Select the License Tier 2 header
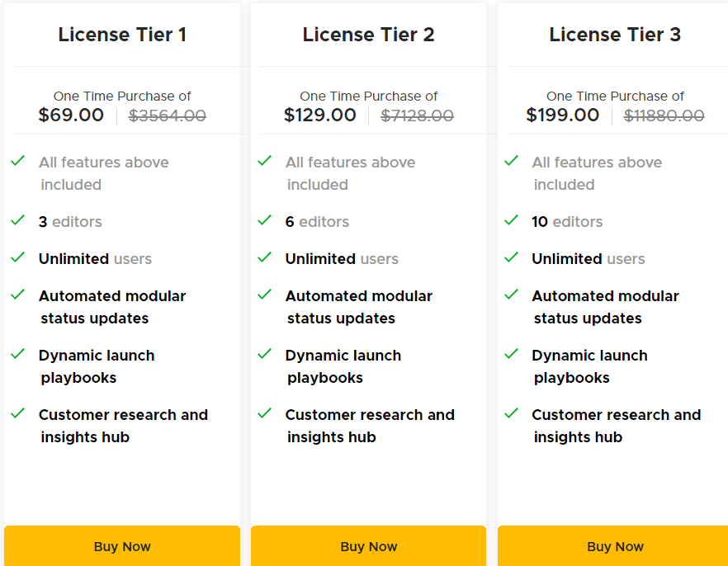Screen dimensions: 728x566 (x=368, y=35)
